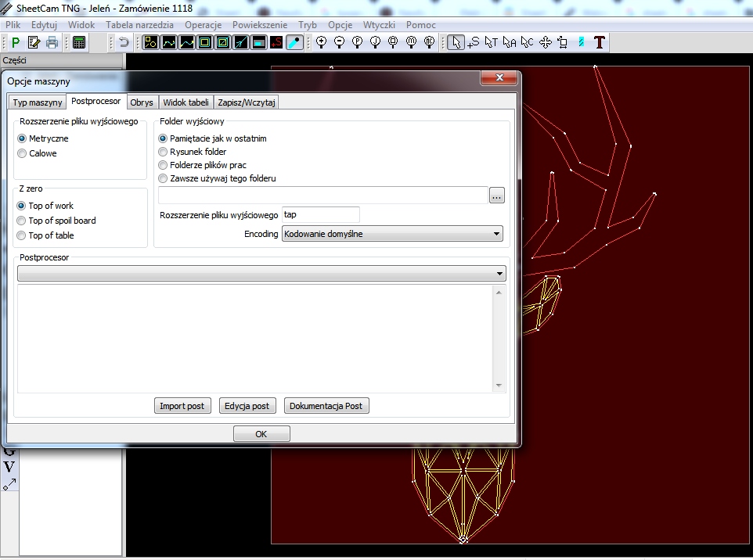This screenshot has width=753, height=560.
Task: Switch to the Typ maszyny tab
Action: (x=38, y=102)
